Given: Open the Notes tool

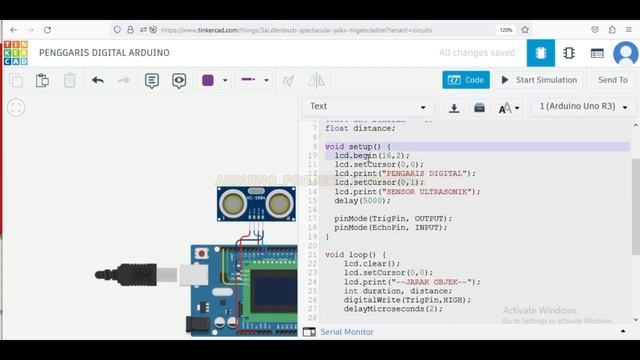Looking at the screenshot, I should click(152, 80).
